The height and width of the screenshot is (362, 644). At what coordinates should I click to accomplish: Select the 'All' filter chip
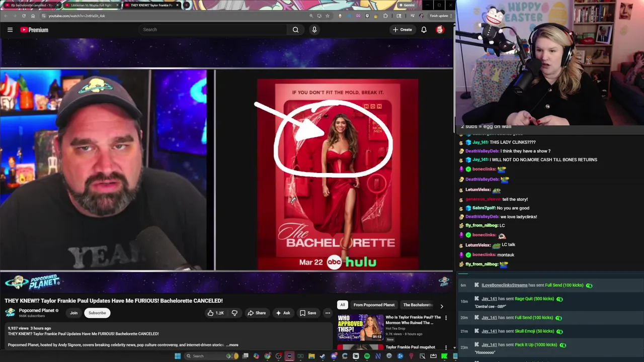point(343,305)
